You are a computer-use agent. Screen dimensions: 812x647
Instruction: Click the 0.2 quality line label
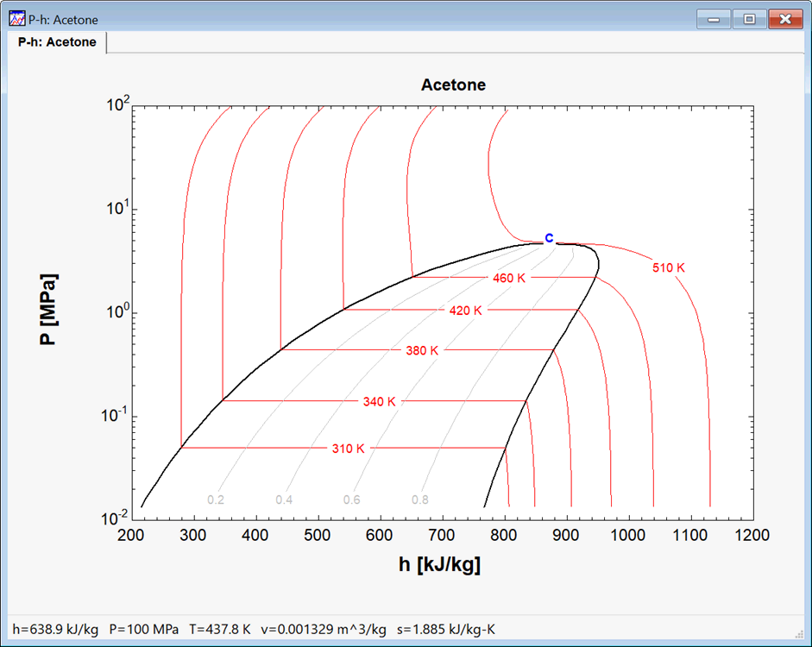pyautogui.click(x=216, y=499)
